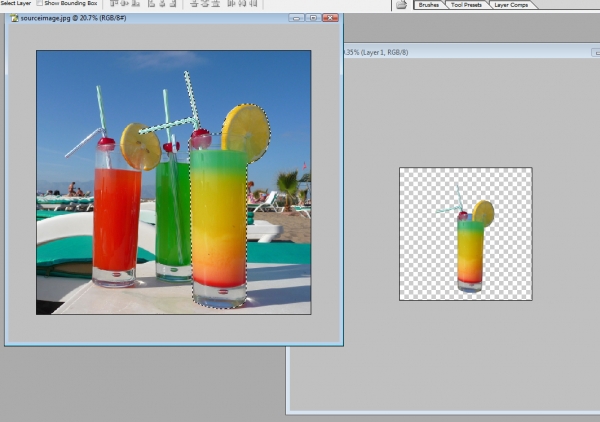Select the Layer Comps tab
Screen dimensions: 600x422
[511, 5]
